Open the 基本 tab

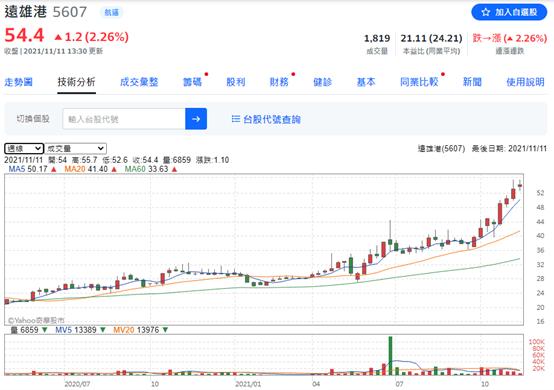pyautogui.click(x=366, y=82)
